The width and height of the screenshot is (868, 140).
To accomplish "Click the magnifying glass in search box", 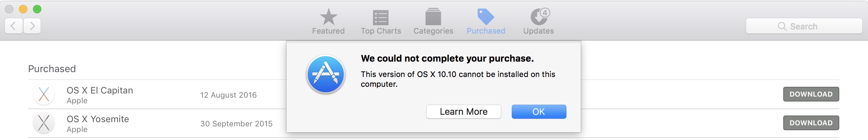I will [x=782, y=26].
